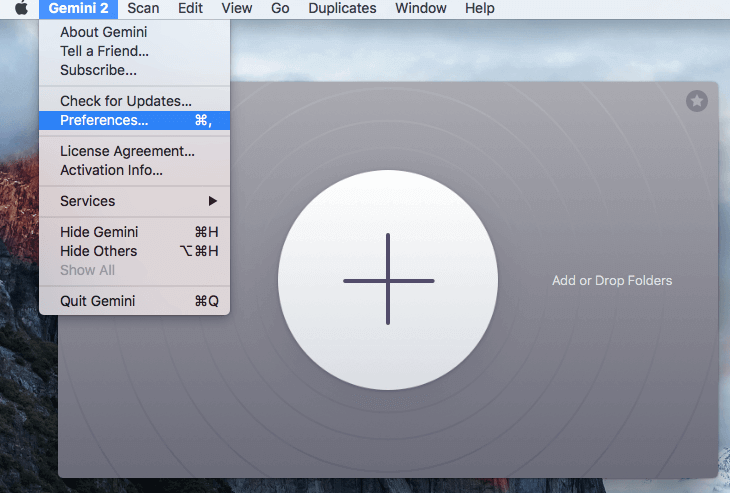The image size is (730, 493).
Task: Expand the Services submenu arrow
Action: click(212, 201)
